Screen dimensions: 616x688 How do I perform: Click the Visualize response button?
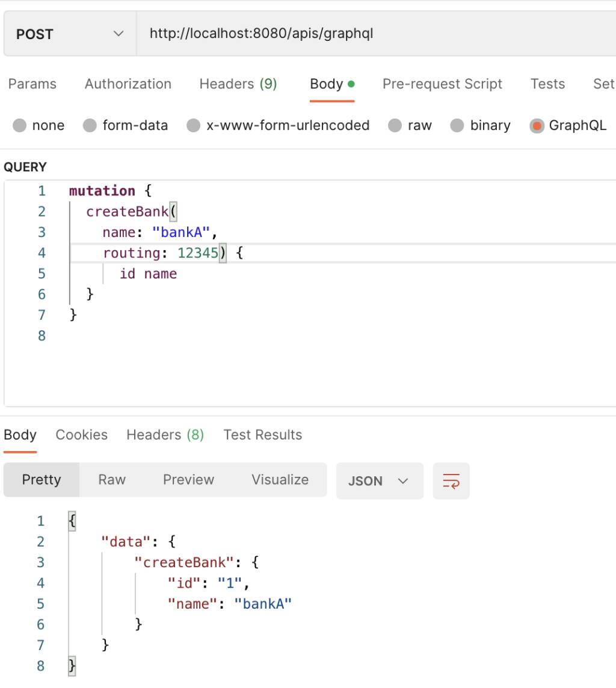point(280,480)
